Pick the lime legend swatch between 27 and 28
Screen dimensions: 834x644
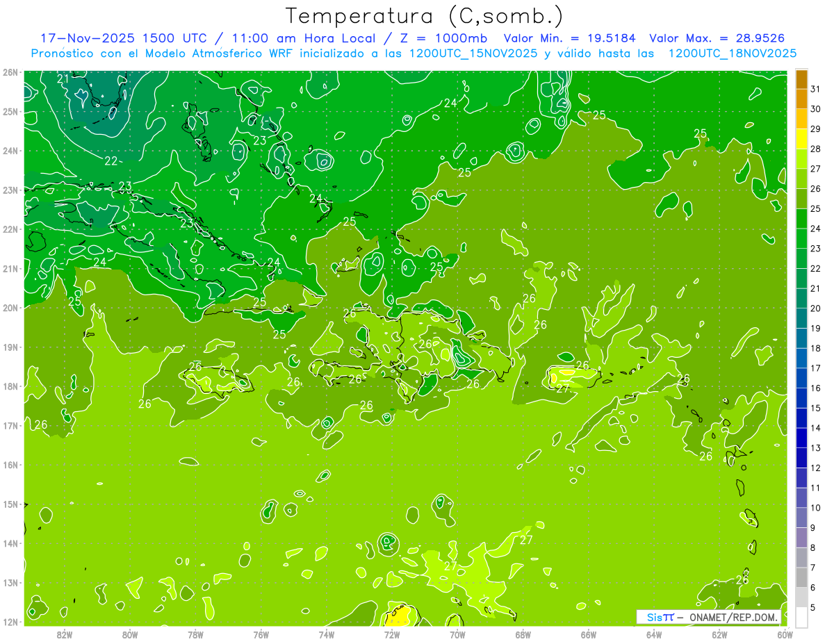point(801,158)
